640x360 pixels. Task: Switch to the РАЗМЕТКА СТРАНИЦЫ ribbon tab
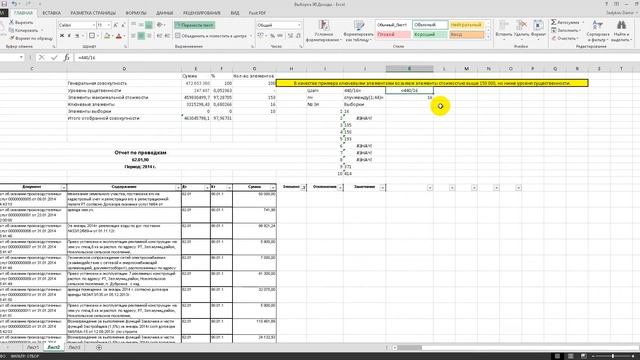tap(93, 13)
